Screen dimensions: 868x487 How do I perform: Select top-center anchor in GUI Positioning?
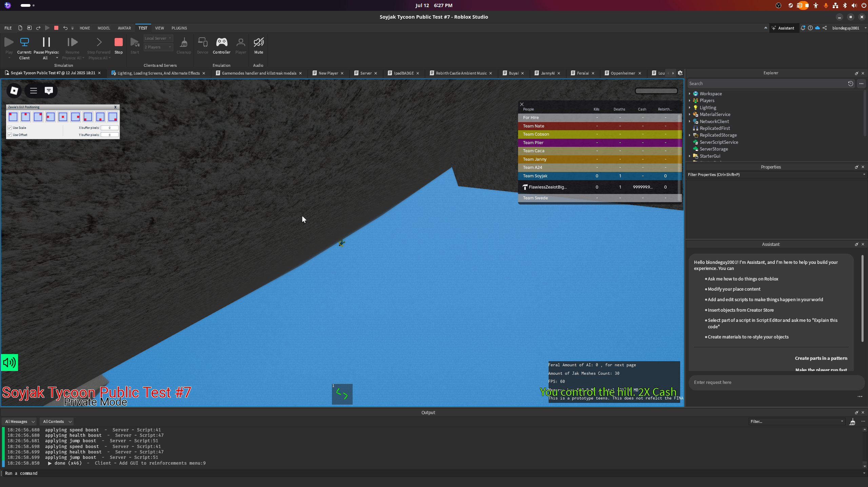[25, 117]
